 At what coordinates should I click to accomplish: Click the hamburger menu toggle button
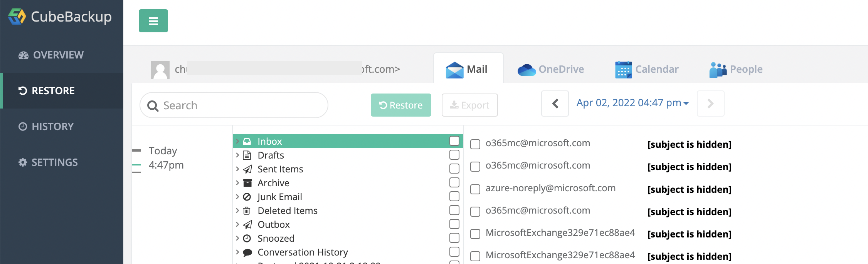(153, 21)
